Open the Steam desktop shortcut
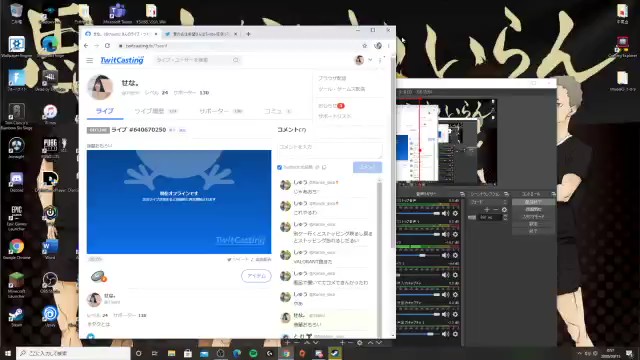 16,316
